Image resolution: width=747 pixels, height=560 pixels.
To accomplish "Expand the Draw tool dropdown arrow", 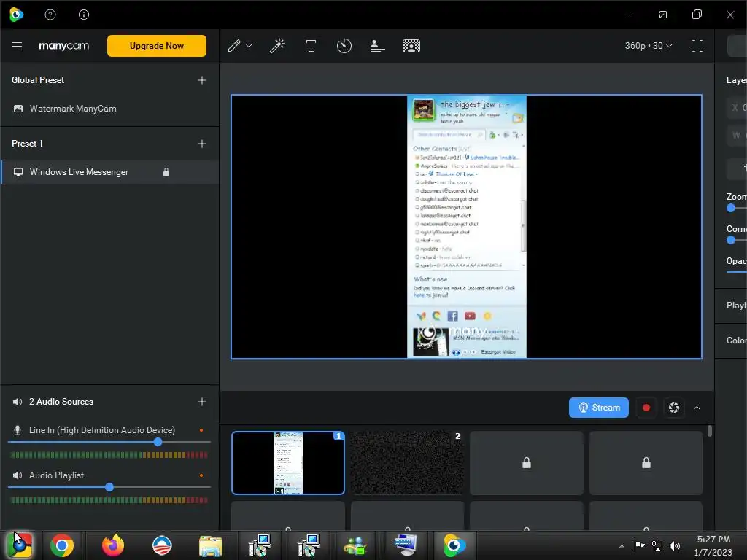I will (249, 46).
